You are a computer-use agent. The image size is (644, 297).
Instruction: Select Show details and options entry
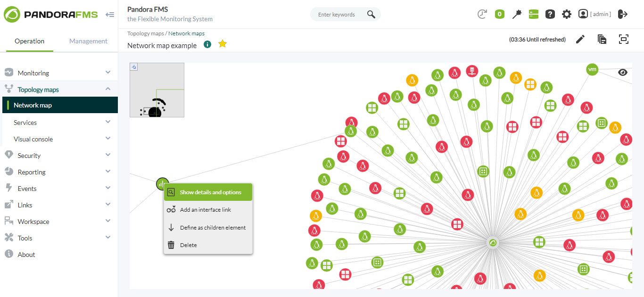click(x=208, y=192)
